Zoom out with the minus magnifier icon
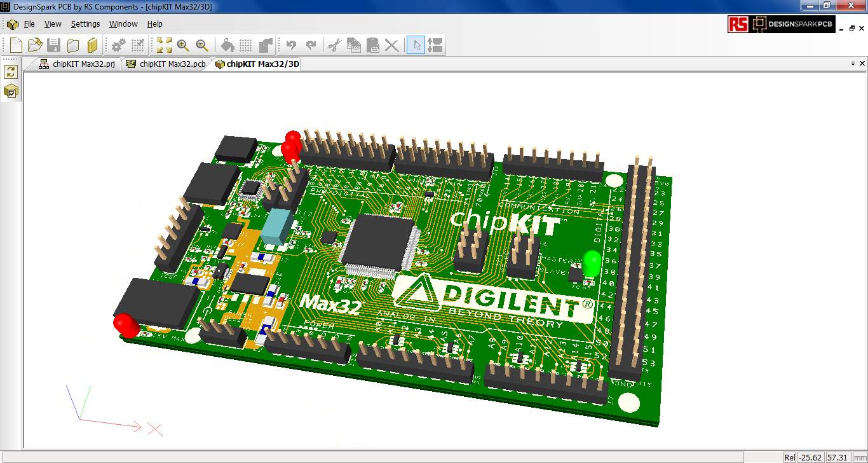Viewport: 868px width, 463px height. (202, 45)
